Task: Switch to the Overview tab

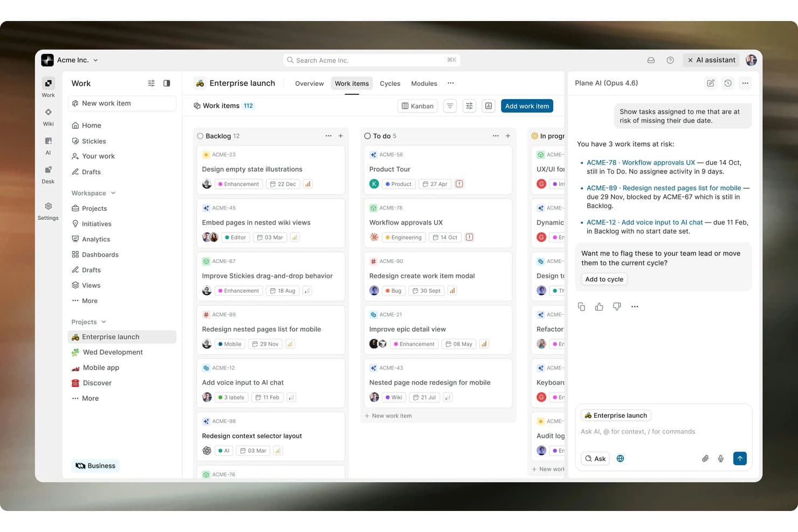Action: pos(309,84)
